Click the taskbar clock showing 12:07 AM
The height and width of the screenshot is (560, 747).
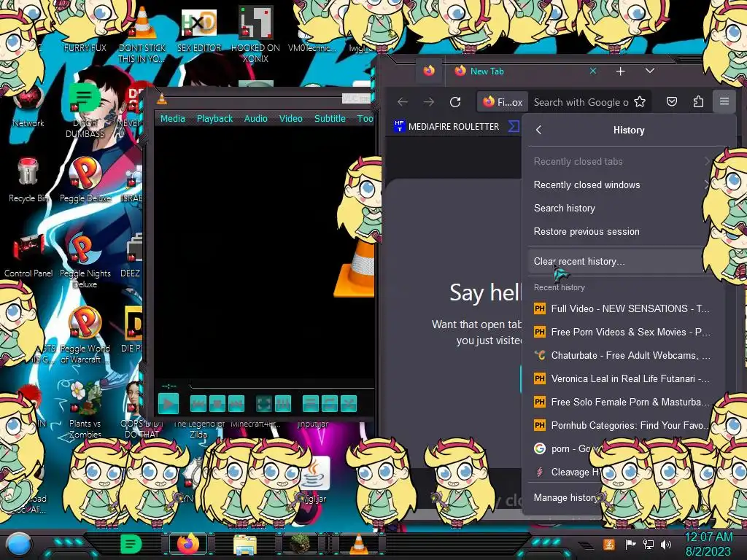click(x=708, y=544)
